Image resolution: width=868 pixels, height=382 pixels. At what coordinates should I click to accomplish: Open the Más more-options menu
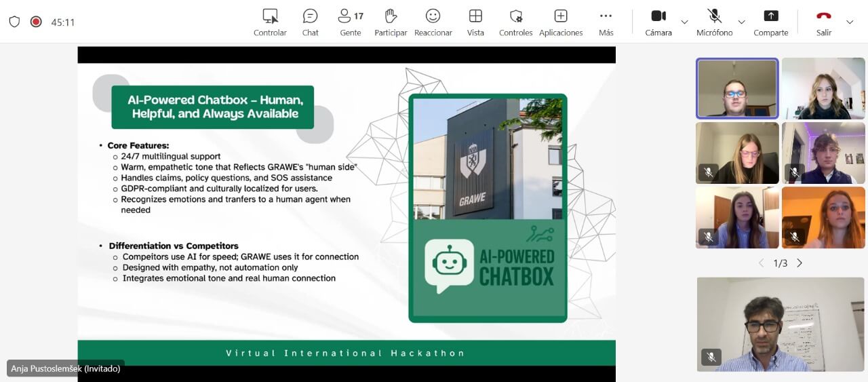[x=606, y=22]
